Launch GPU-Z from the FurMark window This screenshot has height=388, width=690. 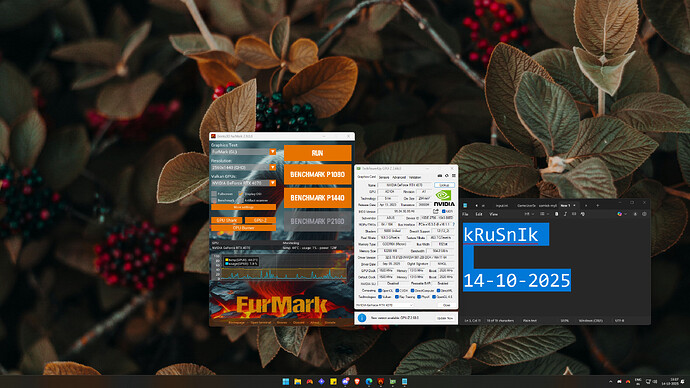[261, 220]
